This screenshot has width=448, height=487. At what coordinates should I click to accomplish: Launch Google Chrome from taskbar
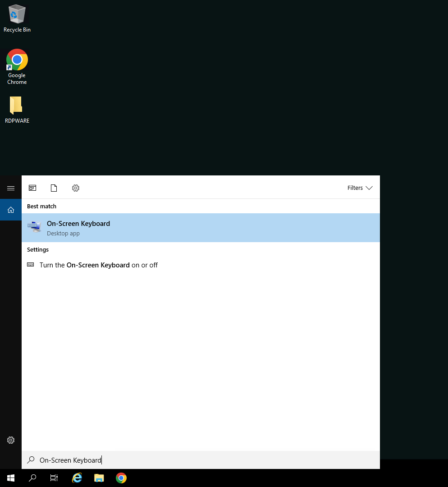pyautogui.click(x=121, y=478)
